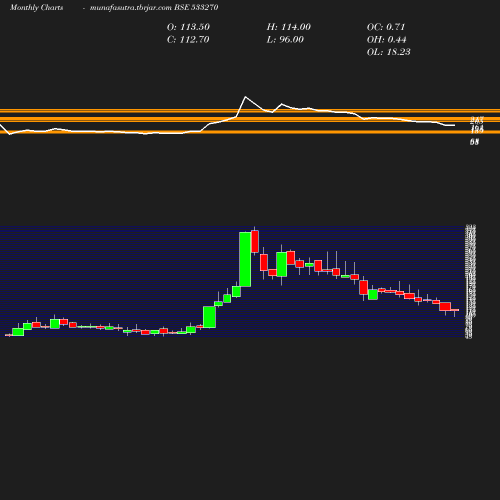Click the "BSE 533270" stock code
Screen dimensions: 500x500
tap(196, 7)
